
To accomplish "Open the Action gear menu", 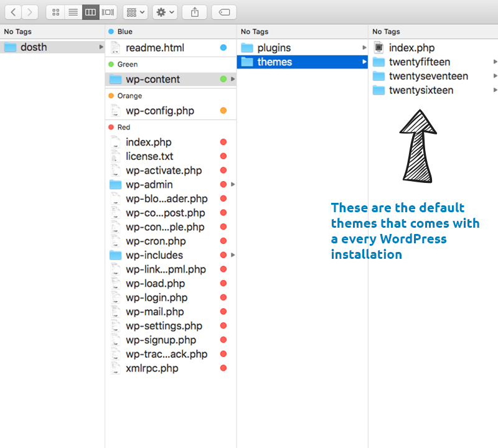I will (163, 12).
